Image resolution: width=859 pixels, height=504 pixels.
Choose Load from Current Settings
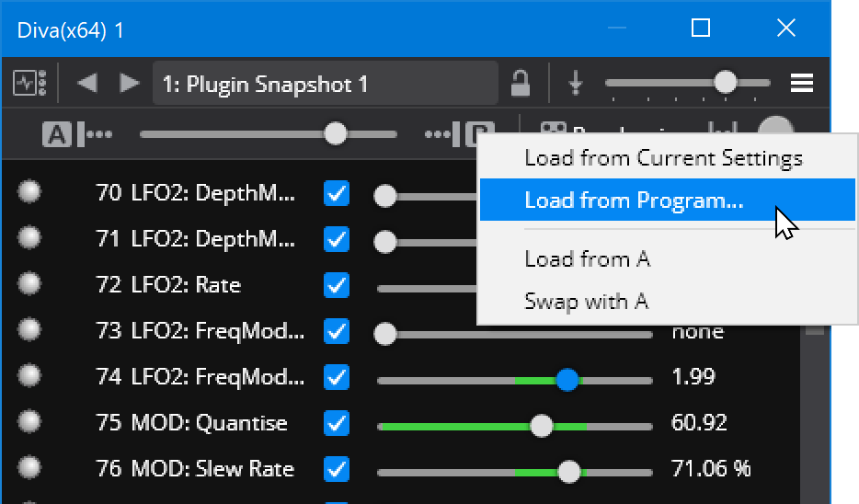pos(668,158)
